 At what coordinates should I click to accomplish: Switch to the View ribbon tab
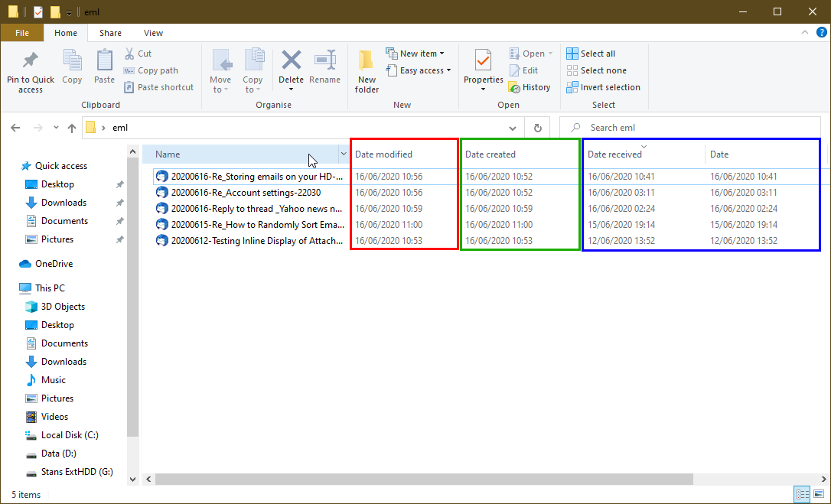point(153,33)
